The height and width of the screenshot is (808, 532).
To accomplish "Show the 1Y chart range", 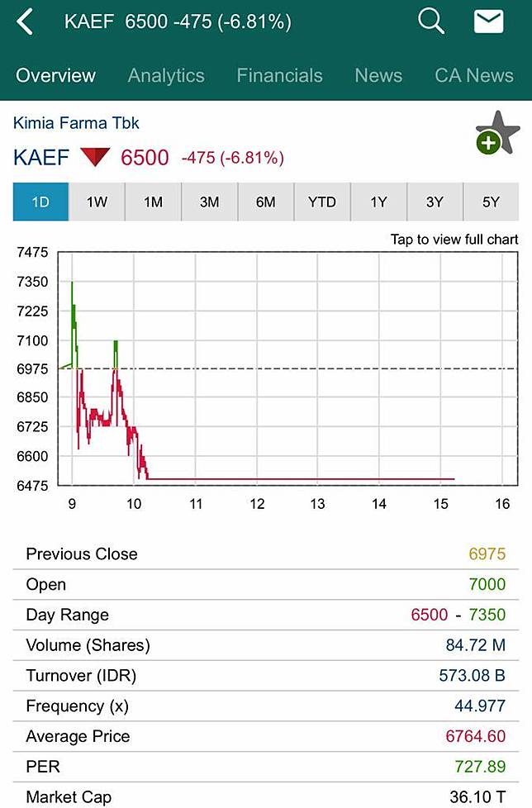I will [x=378, y=202].
